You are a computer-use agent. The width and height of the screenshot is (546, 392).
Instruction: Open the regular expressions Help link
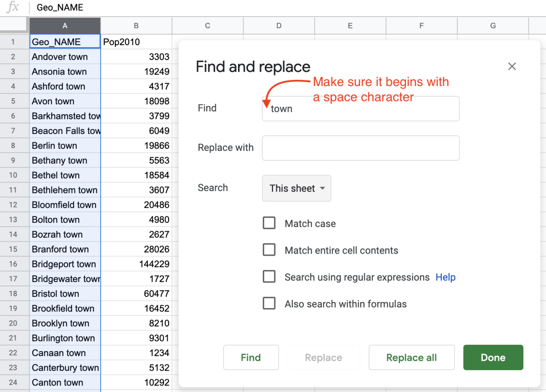[x=445, y=277]
